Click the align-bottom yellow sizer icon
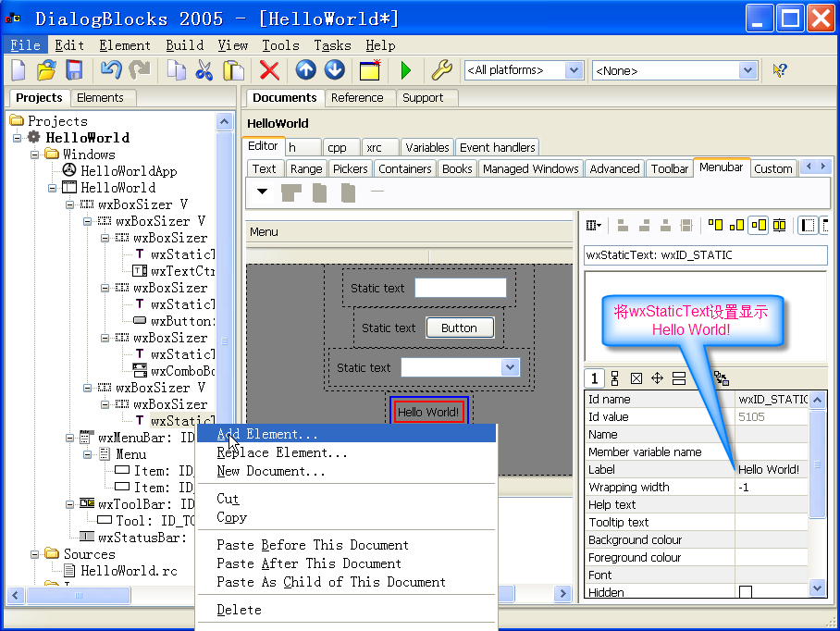This screenshot has height=631, width=840. pos(736,225)
